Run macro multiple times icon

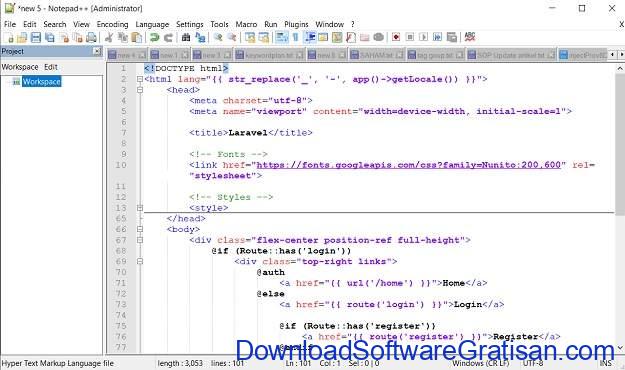coord(438,37)
